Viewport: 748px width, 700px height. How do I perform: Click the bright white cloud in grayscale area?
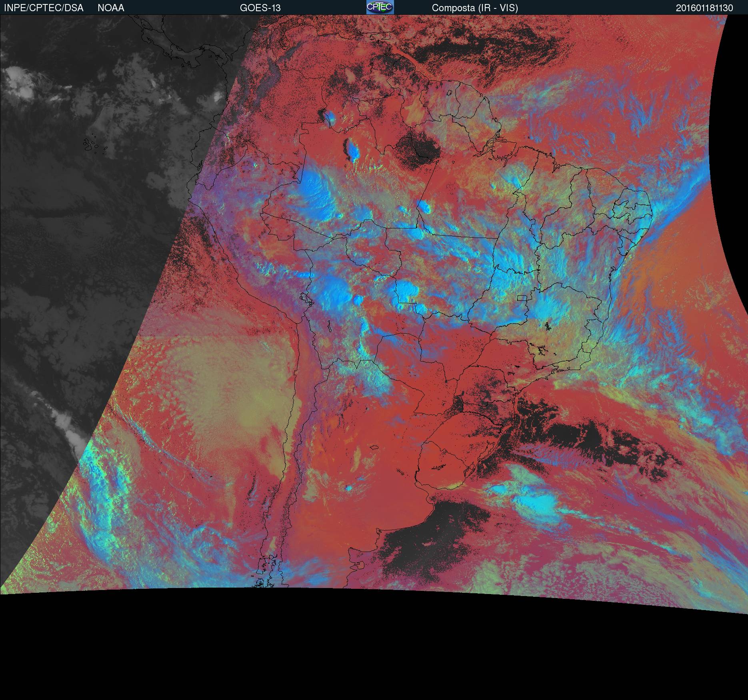coord(18,82)
